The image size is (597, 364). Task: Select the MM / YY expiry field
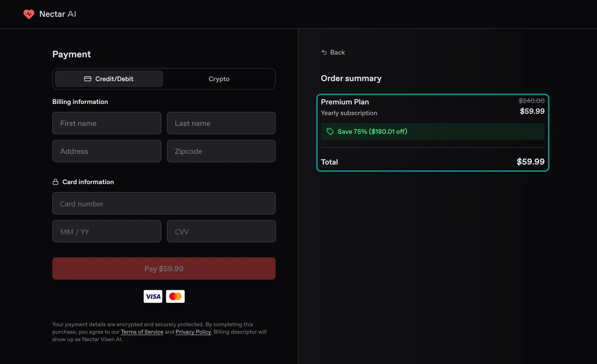107,231
